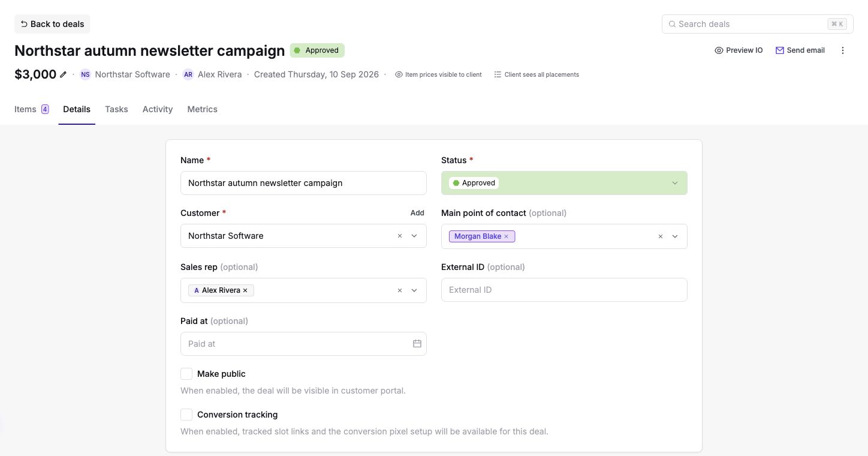Click Preview IO button
Viewport: 868px width, 456px height.
tap(739, 50)
